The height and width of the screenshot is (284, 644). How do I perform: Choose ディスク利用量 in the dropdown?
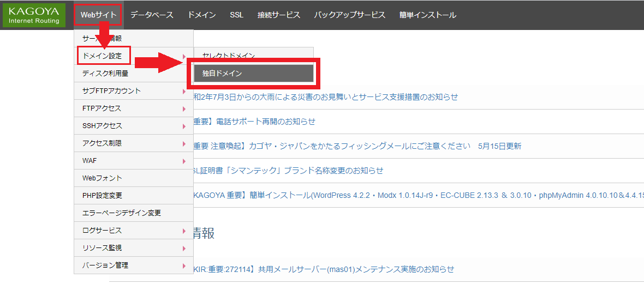pyautogui.click(x=105, y=73)
